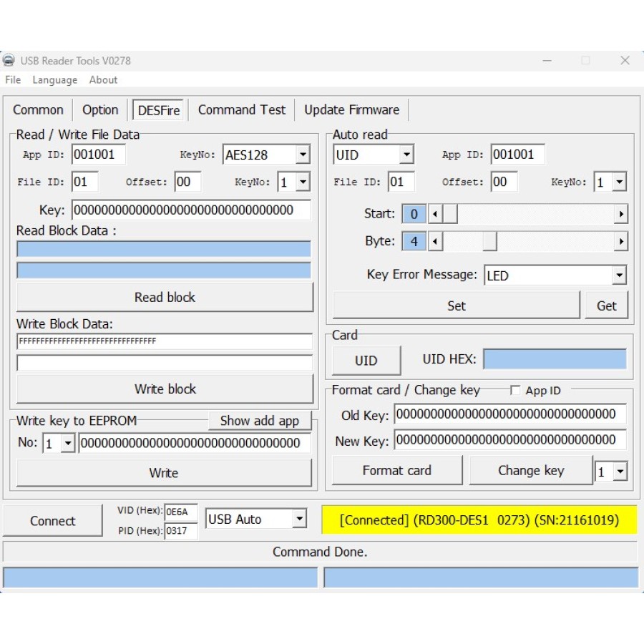The image size is (644, 644).
Task: Click the New Key input field
Action: 509,439
